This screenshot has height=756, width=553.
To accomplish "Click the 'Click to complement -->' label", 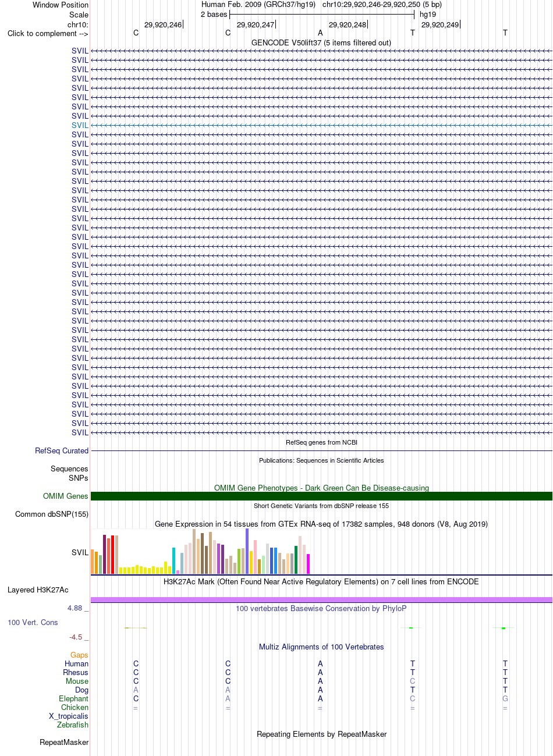I will pos(48,34).
